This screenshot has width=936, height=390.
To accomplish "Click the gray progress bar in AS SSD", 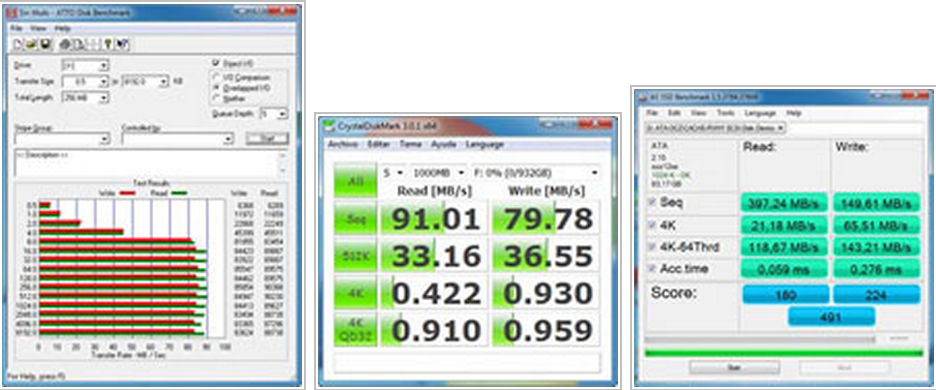I will tap(759, 339).
